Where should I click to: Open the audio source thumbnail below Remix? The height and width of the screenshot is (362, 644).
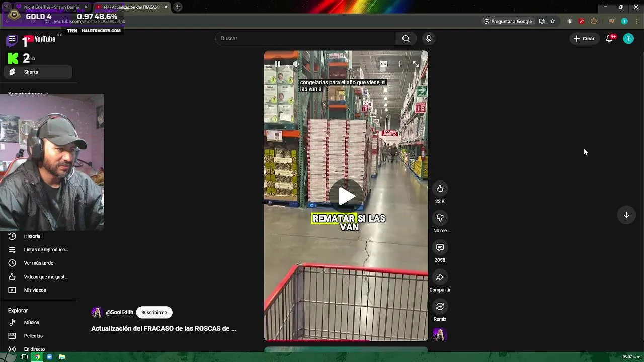(x=440, y=335)
